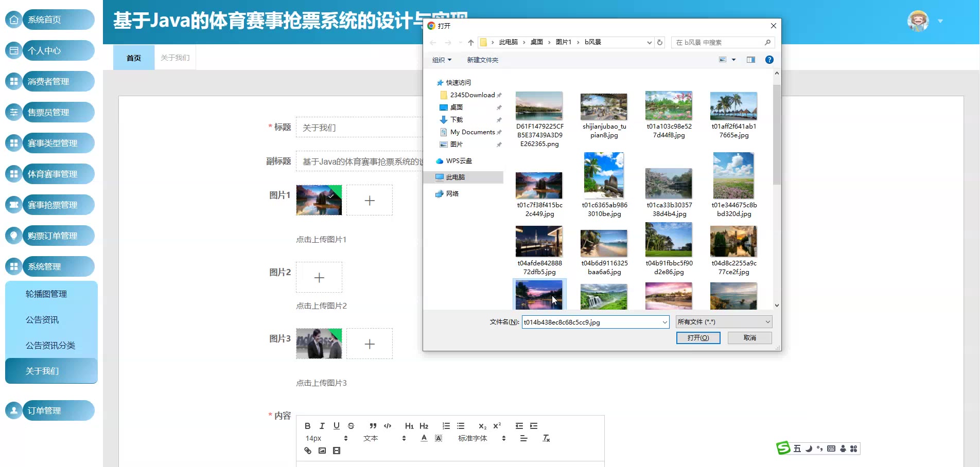980x467 pixels.
Task: Open the 组织 organize dropdown menu
Action: (x=442, y=60)
